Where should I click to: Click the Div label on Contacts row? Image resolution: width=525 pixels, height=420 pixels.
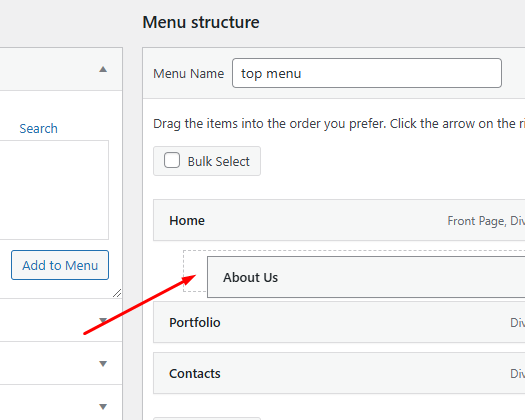click(x=517, y=373)
